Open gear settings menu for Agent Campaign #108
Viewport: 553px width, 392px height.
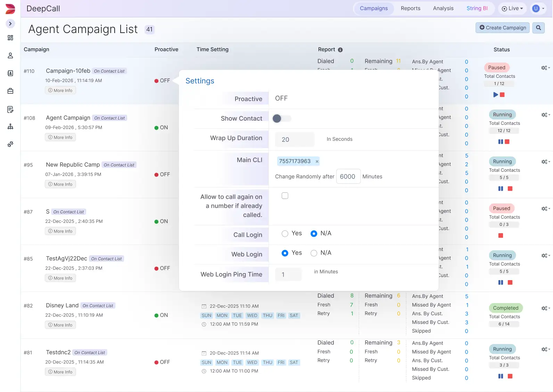coord(545,115)
